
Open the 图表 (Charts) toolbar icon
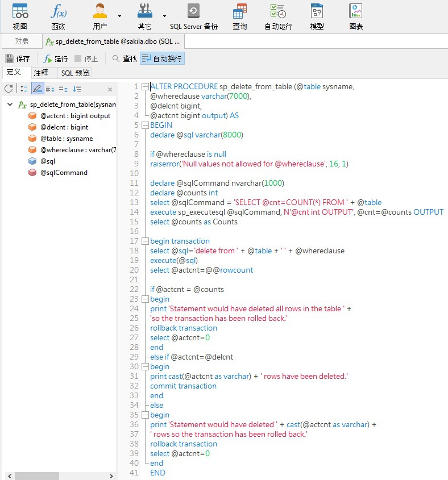[356, 16]
